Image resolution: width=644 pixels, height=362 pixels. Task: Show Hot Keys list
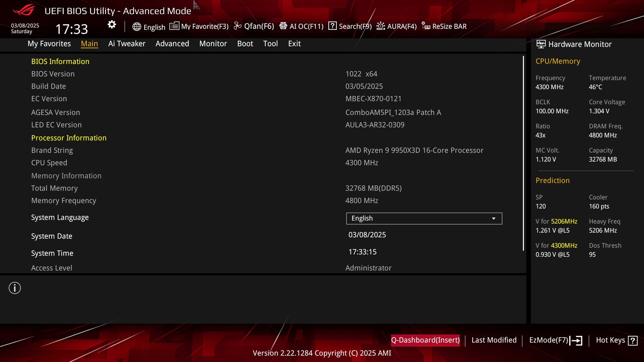tap(610, 340)
